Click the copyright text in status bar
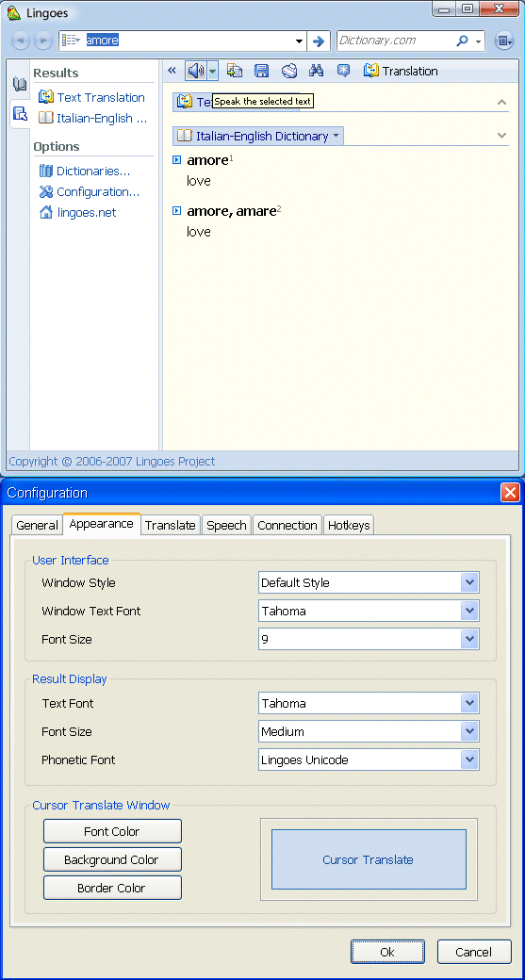 point(112,461)
